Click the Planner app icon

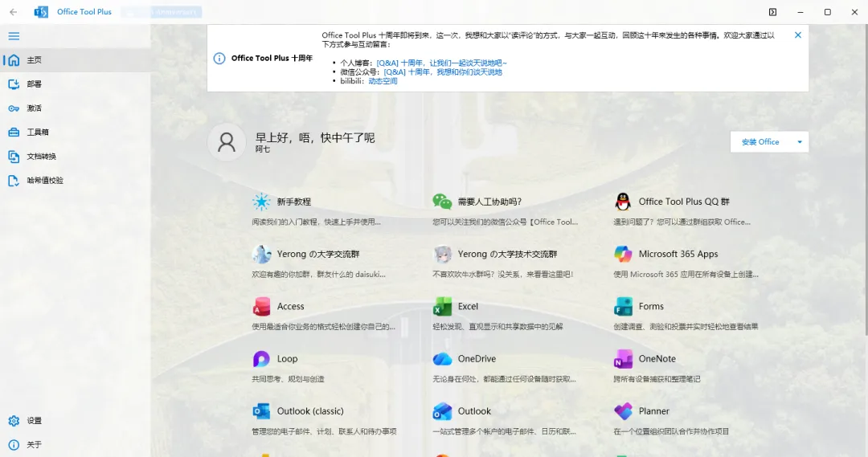pyautogui.click(x=623, y=411)
